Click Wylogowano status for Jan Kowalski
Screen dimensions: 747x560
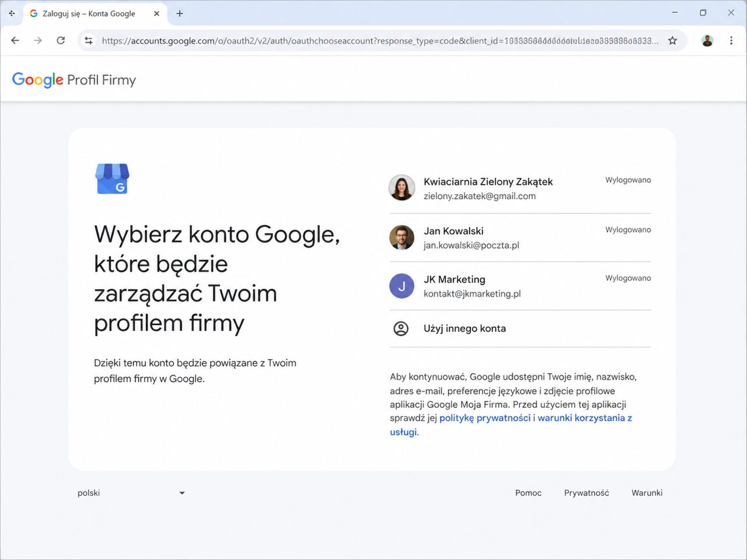click(628, 229)
